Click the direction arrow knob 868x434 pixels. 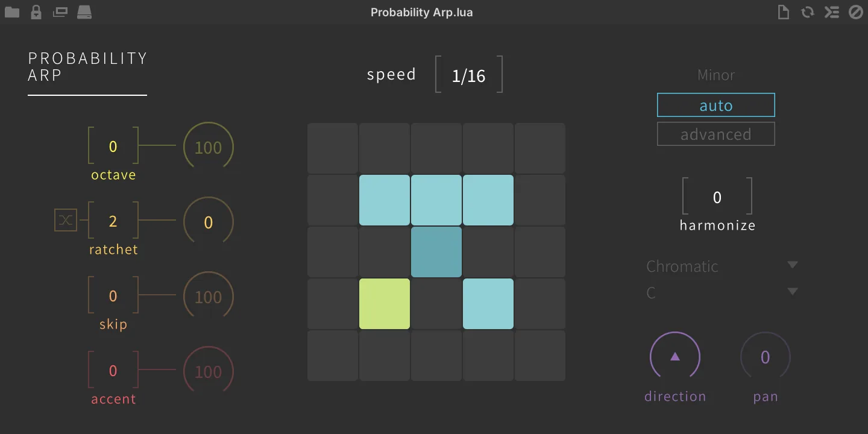(675, 357)
